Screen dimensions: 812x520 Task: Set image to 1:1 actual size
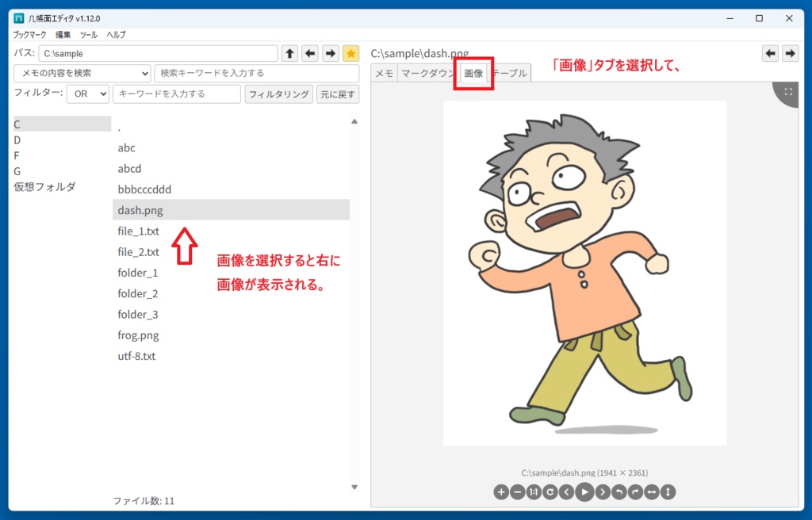coord(534,492)
